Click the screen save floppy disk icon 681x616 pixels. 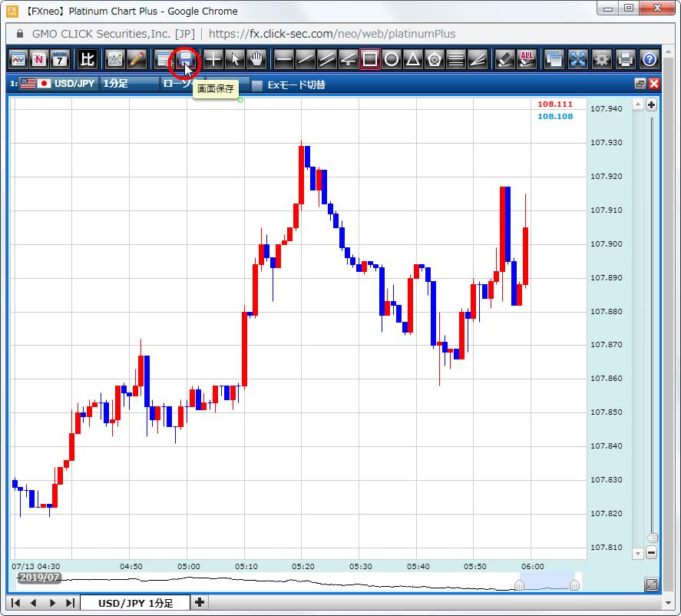coord(186,59)
